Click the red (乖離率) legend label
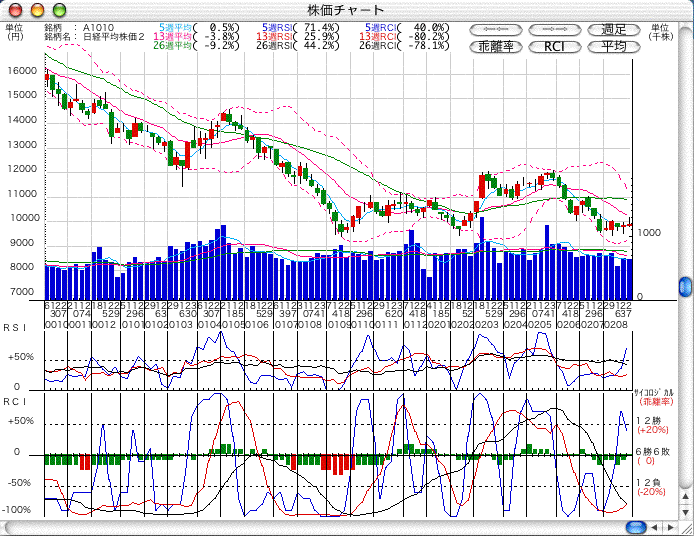The width and height of the screenshot is (694, 536). 656,401
